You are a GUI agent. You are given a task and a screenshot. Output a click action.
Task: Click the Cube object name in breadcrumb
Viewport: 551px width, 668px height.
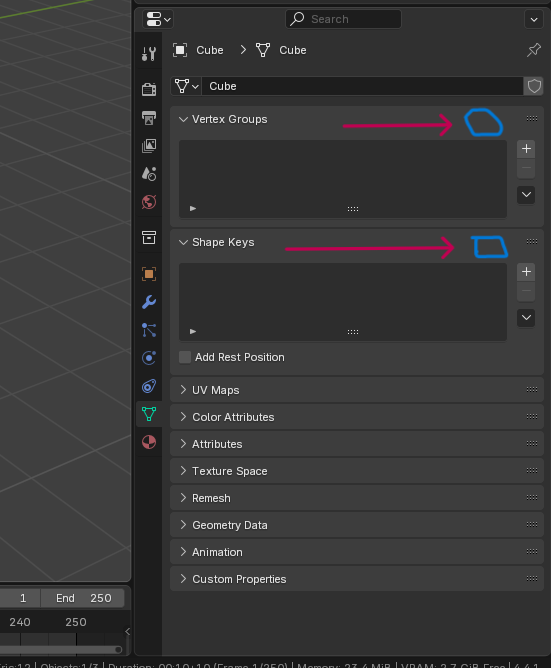pos(210,50)
